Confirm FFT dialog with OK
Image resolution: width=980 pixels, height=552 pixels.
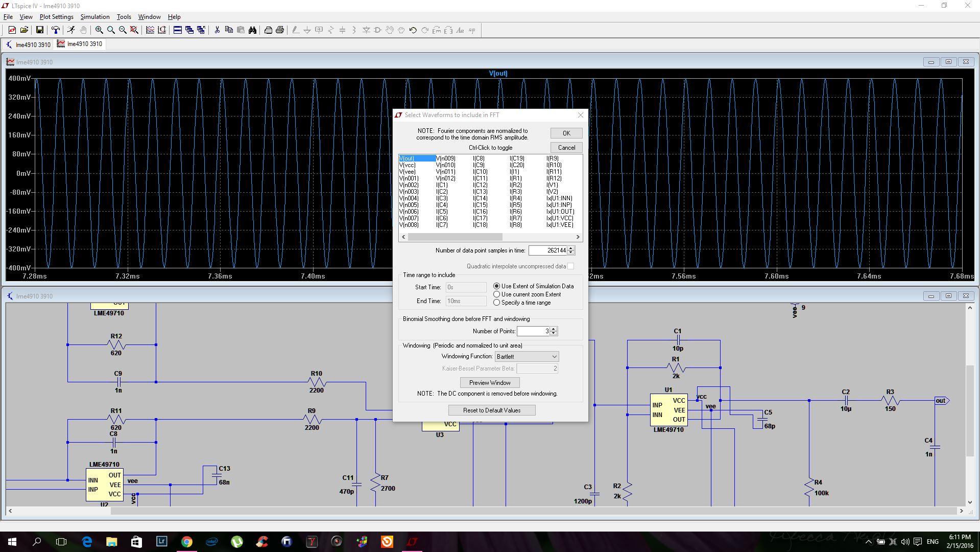point(566,133)
